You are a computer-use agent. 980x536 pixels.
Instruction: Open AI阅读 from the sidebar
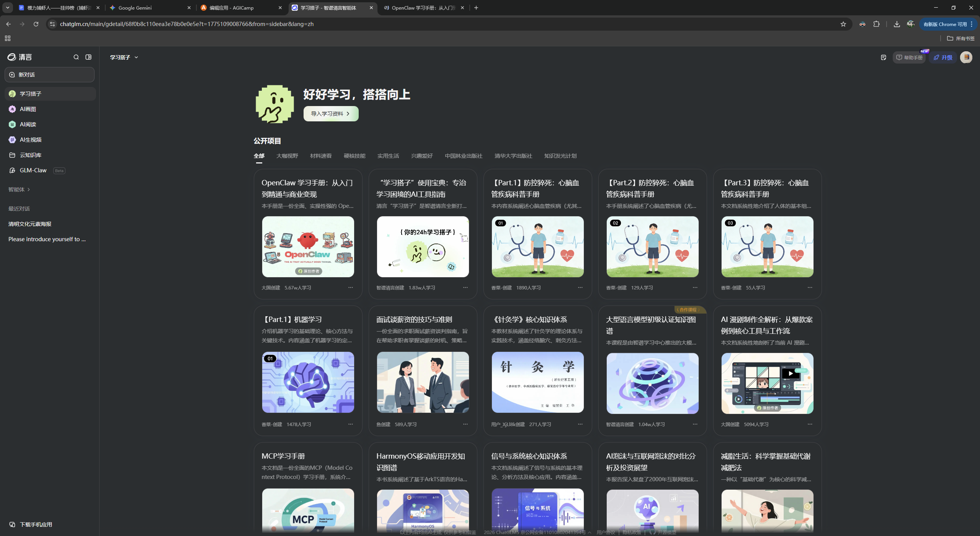(28, 124)
